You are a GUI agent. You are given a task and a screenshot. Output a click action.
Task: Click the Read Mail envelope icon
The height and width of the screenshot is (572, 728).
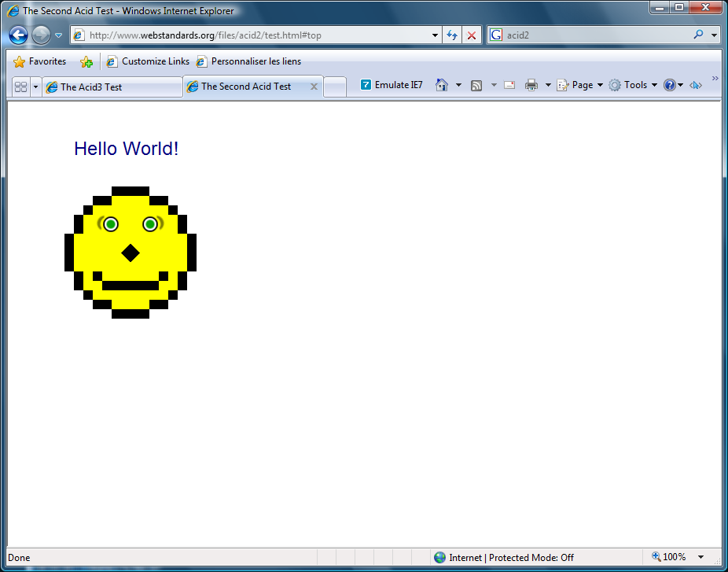point(509,85)
